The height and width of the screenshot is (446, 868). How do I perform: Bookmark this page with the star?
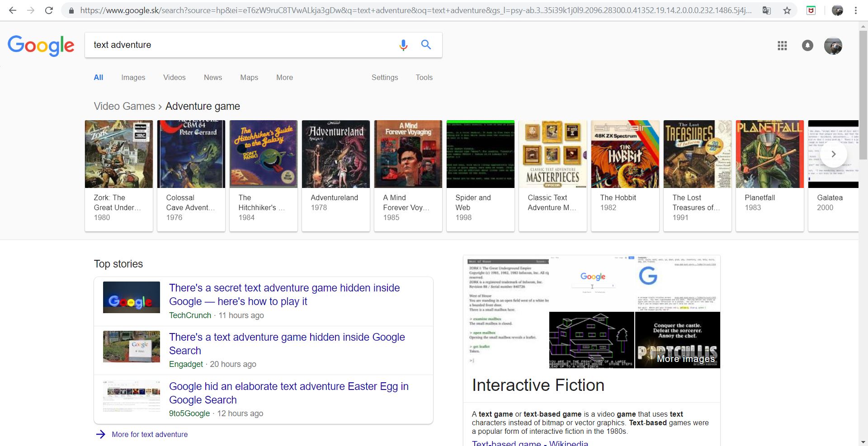(787, 10)
